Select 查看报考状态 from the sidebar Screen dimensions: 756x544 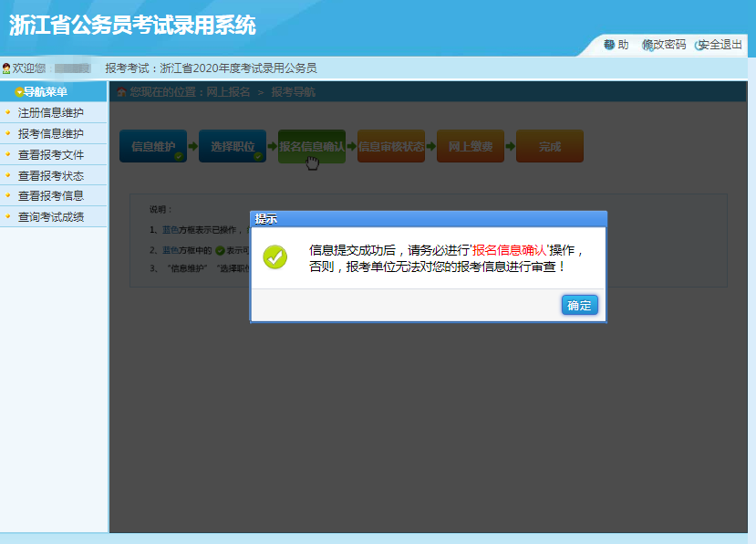[x=51, y=175]
